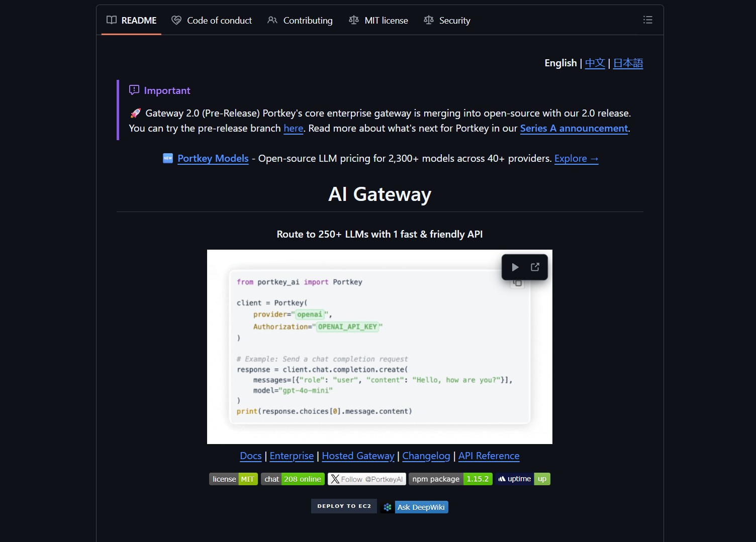Image resolution: width=756 pixels, height=542 pixels.
Task: Click the Follow @PortkeyAI badge
Action: coord(366,479)
